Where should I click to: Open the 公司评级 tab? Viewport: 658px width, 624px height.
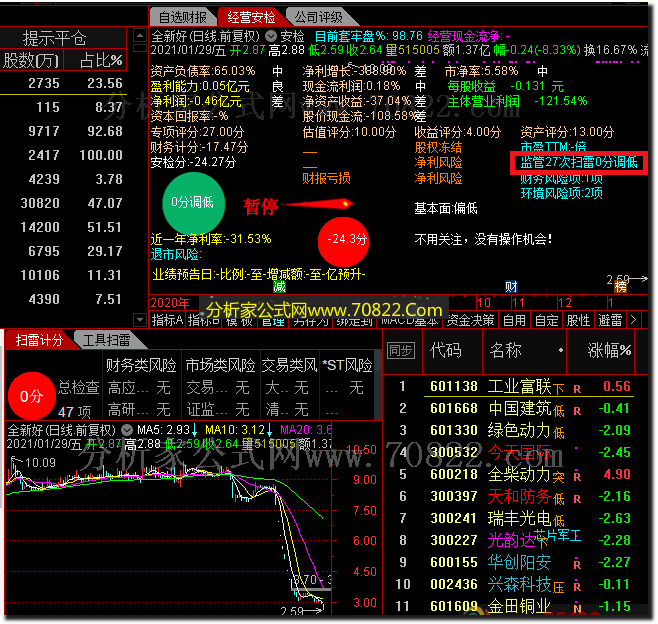319,17
